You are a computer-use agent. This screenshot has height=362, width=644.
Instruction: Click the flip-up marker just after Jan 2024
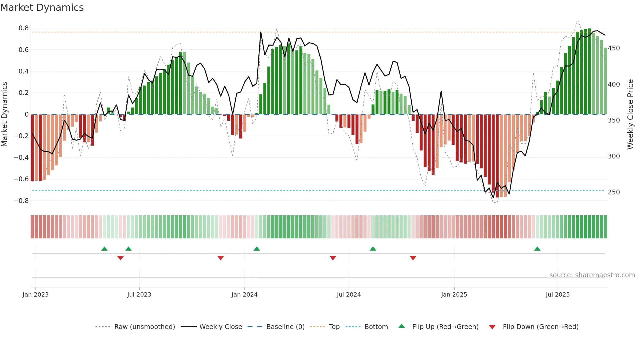pyautogui.click(x=257, y=249)
